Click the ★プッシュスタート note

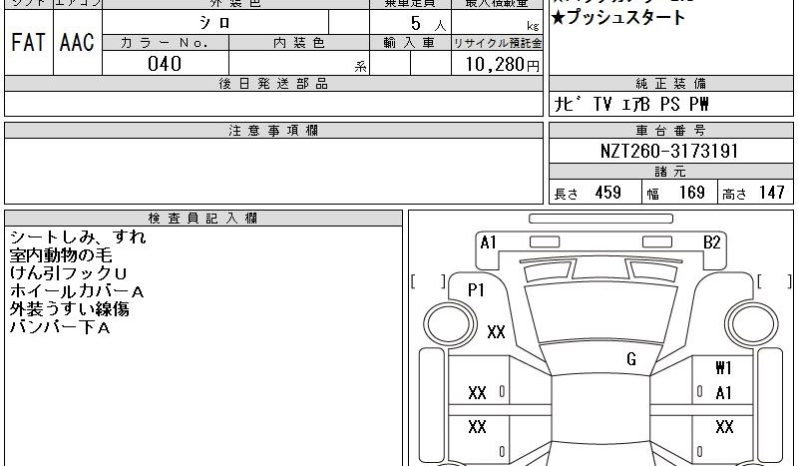pyautogui.click(x=618, y=17)
